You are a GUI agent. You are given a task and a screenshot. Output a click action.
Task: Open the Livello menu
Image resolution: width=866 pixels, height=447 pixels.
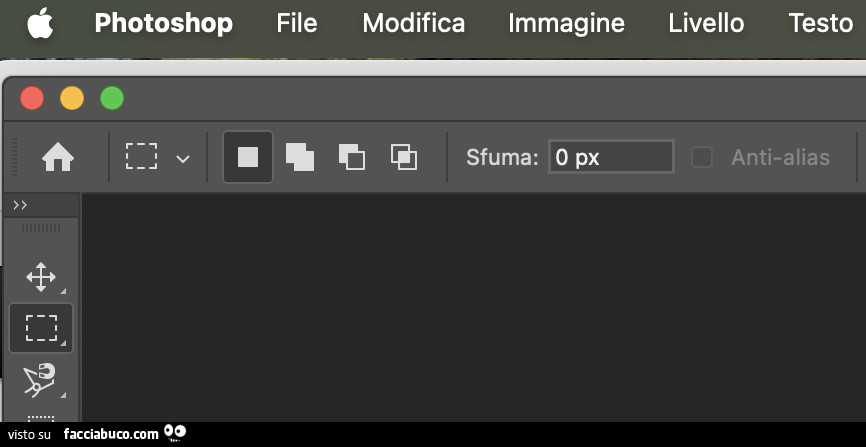[706, 23]
